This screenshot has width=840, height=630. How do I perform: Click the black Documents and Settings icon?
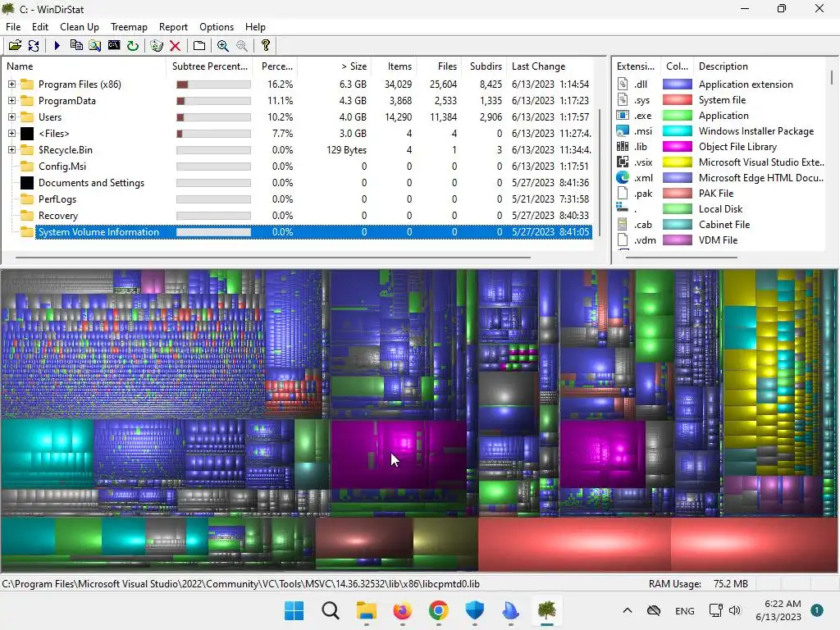pyautogui.click(x=27, y=183)
